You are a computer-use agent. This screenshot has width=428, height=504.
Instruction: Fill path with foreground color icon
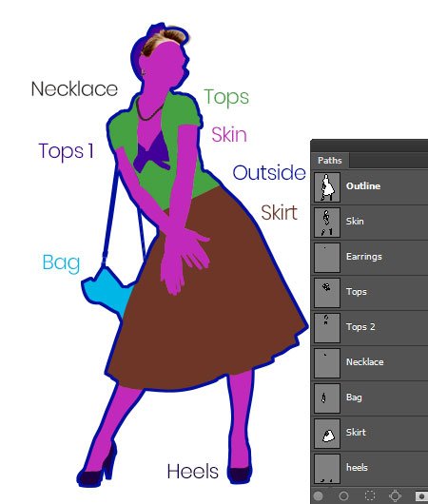pyautogui.click(x=318, y=495)
